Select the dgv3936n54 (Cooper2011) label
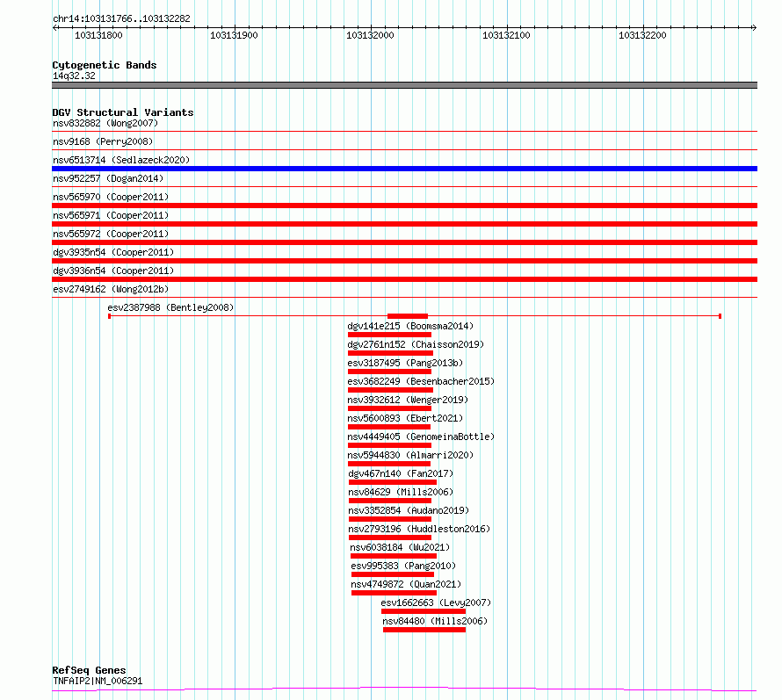This screenshot has height=700, width=782. (113, 271)
